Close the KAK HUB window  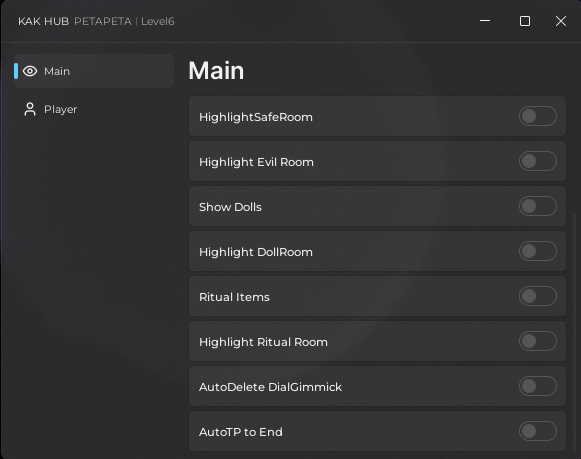point(561,21)
